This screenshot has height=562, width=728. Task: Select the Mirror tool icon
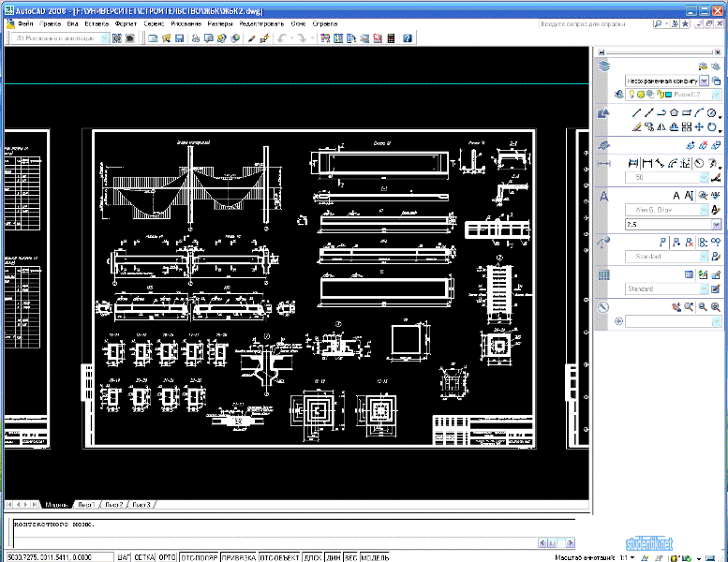tap(661, 126)
